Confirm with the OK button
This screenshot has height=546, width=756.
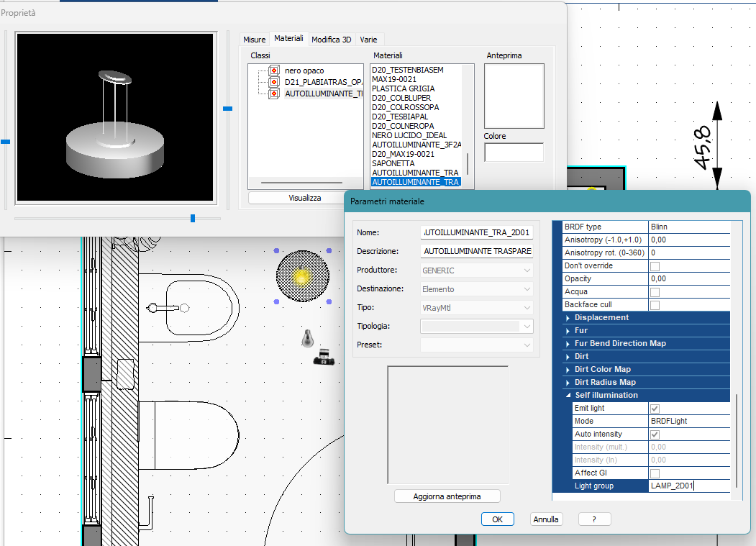point(498,519)
